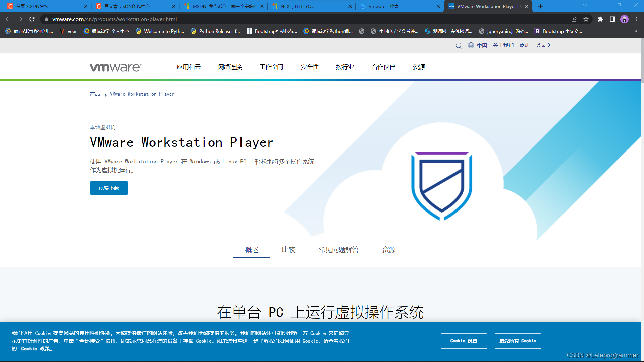Expand the hidden bookmarks overflow chevron
The height and width of the screenshot is (362, 644).
coord(635,31)
